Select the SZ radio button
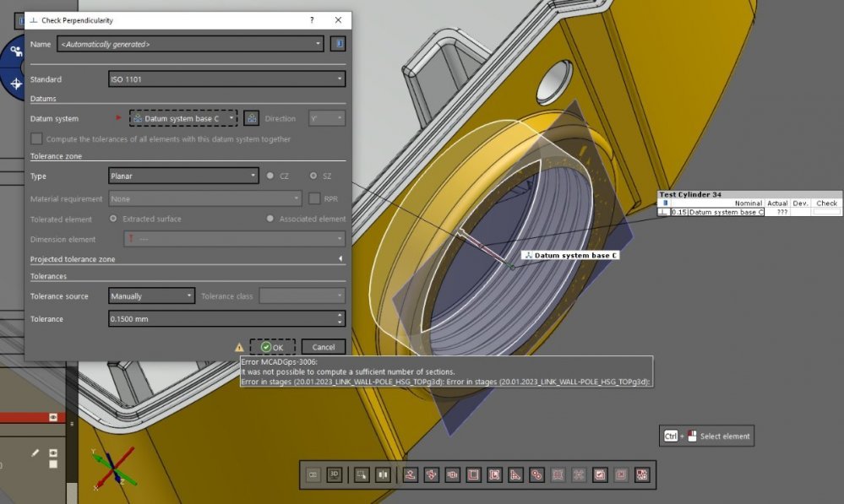Image resolution: width=844 pixels, height=504 pixels. coord(313,176)
